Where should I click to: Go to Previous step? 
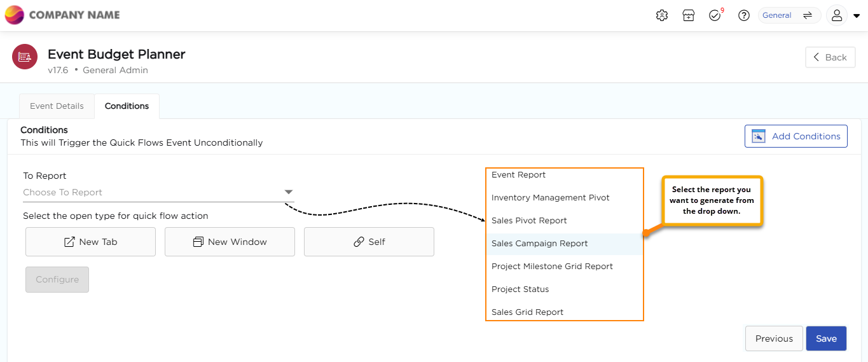773,338
